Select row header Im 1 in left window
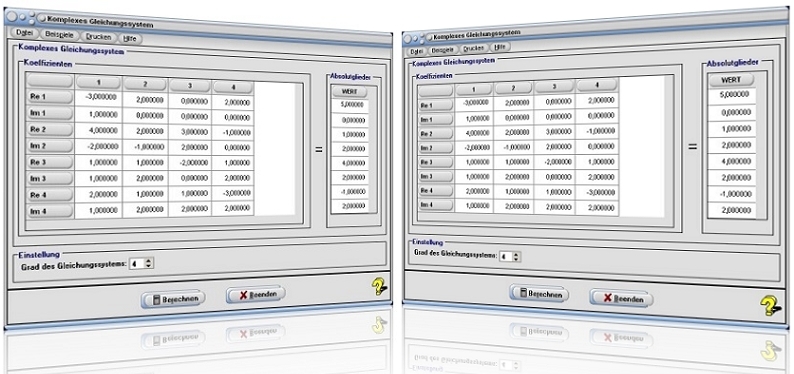This screenshot has height=374, width=794. tap(49, 113)
